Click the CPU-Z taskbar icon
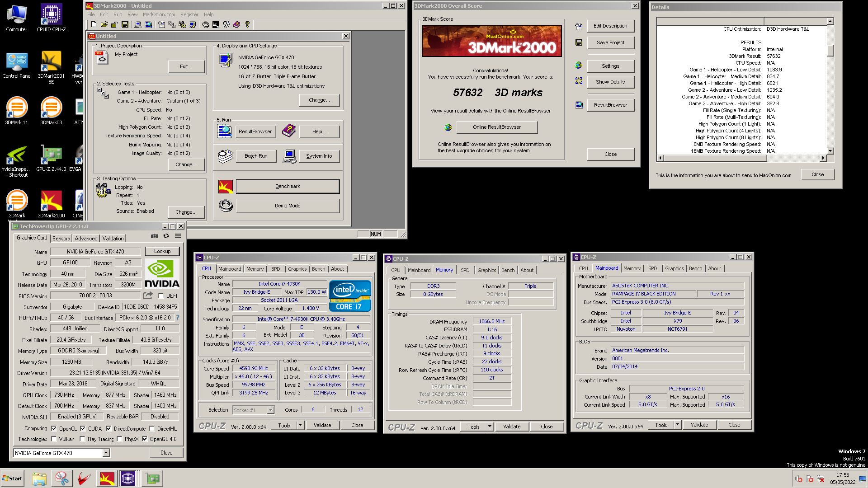Image resolution: width=868 pixels, height=488 pixels. [x=128, y=479]
